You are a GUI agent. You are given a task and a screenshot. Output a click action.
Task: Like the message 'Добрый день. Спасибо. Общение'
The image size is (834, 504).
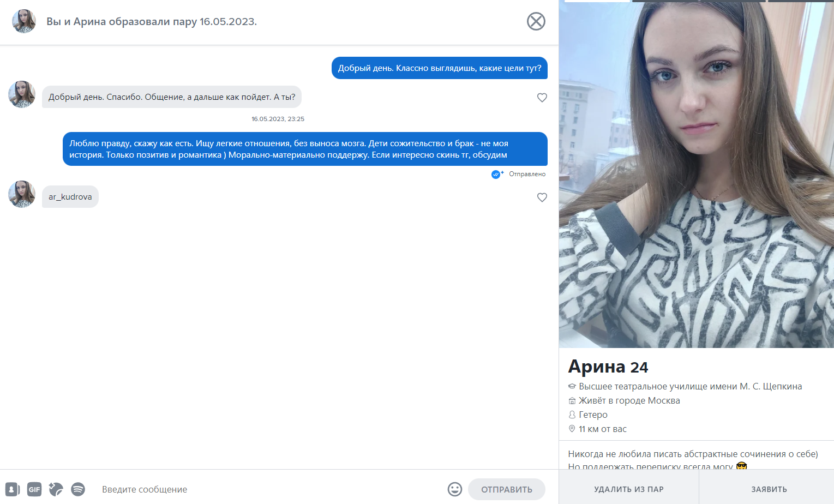tap(542, 97)
